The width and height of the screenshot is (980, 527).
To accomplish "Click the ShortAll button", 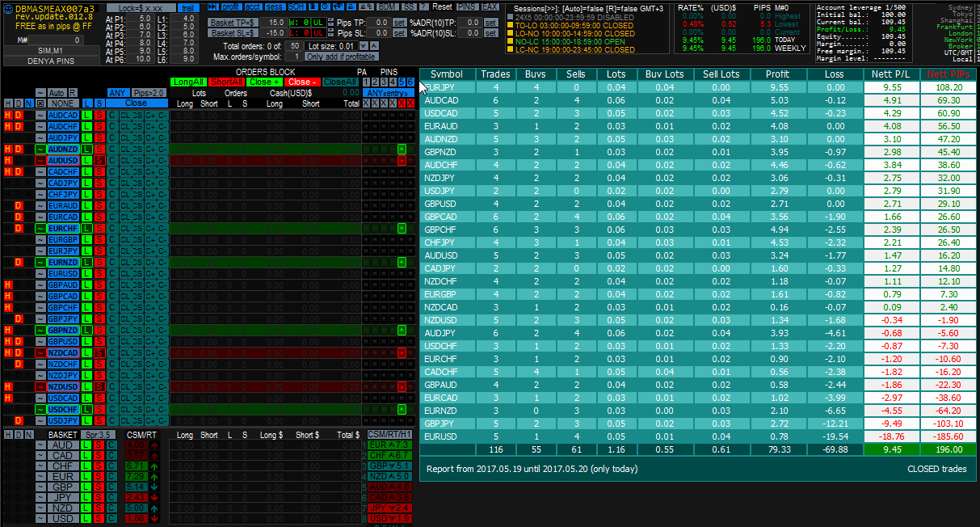I will 226,82.
